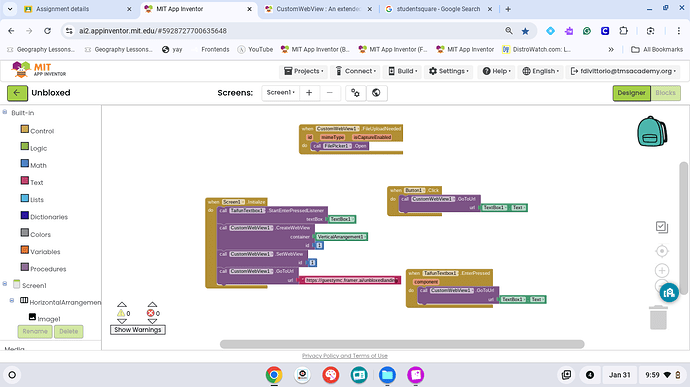Open Privacy Policy and Terms of Use link

(x=345, y=356)
